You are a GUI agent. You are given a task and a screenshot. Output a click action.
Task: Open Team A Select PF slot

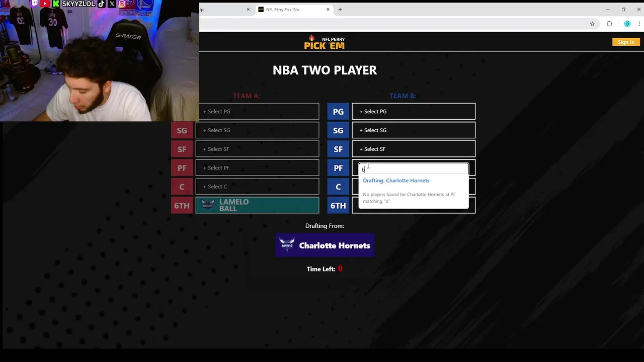[257, 168]
